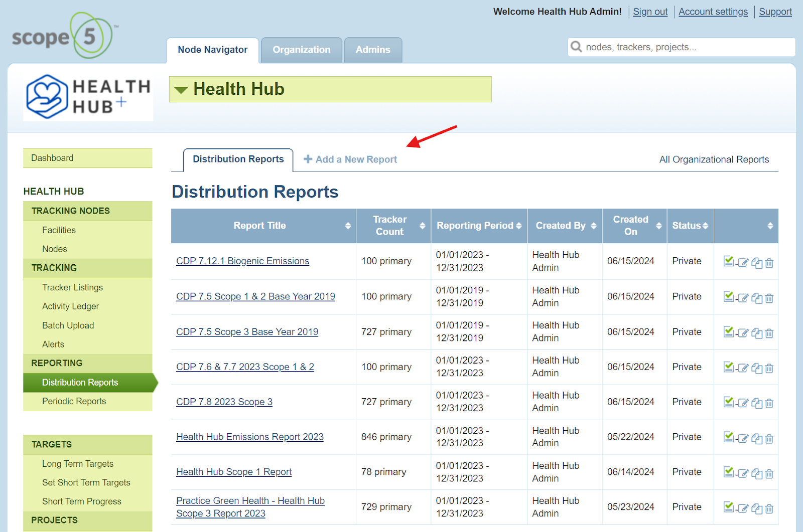Open Account settings
The height and width of the screenshot is (532, 803).
pos(713,12)
